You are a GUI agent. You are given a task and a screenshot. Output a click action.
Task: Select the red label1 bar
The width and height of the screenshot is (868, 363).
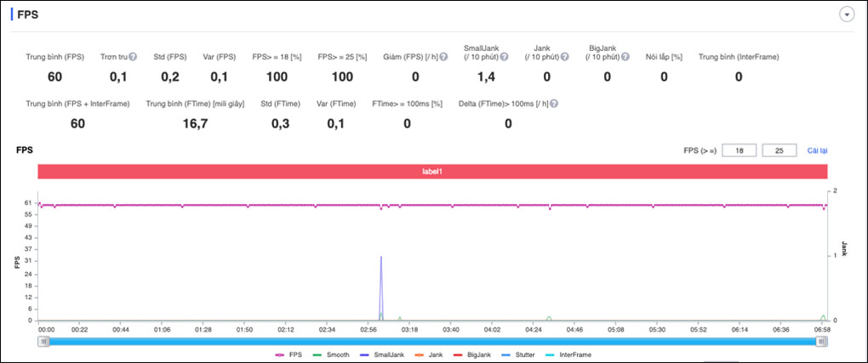(432, 172)
